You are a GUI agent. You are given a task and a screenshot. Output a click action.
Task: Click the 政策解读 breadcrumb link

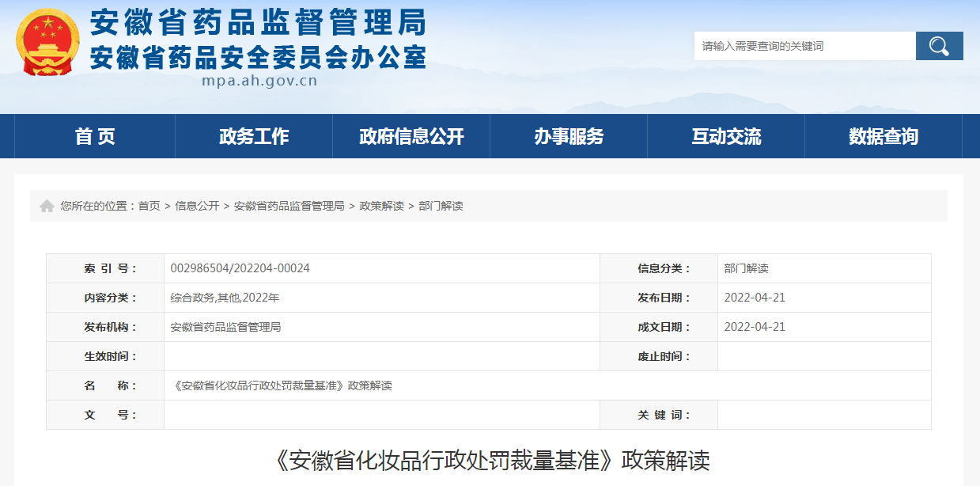pos(381,206)
